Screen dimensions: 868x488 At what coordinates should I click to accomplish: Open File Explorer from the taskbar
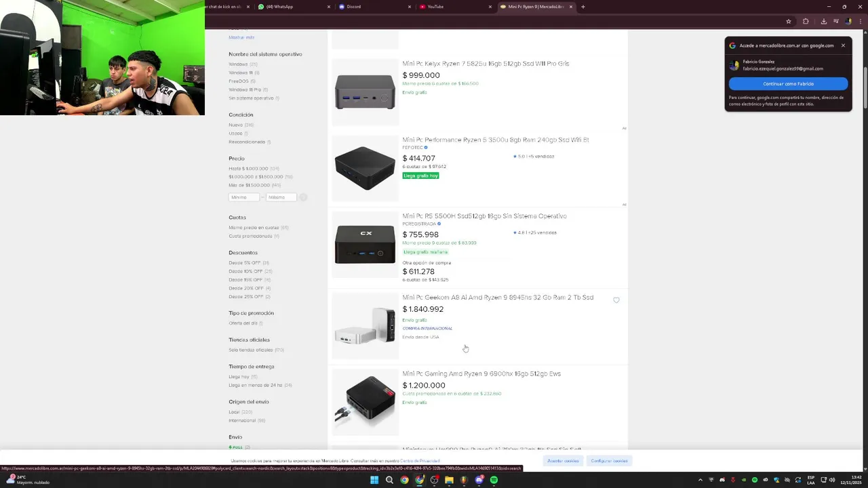coord(449,480)
